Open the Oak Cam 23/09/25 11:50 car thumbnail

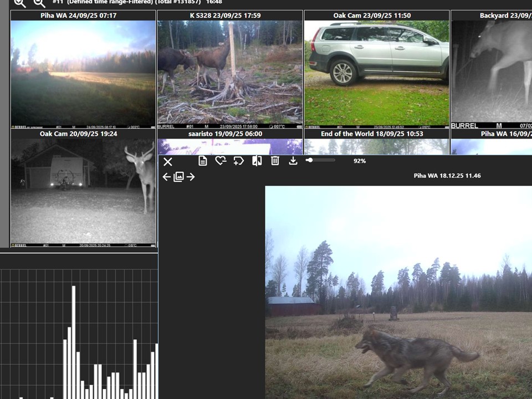click(377, 74)
